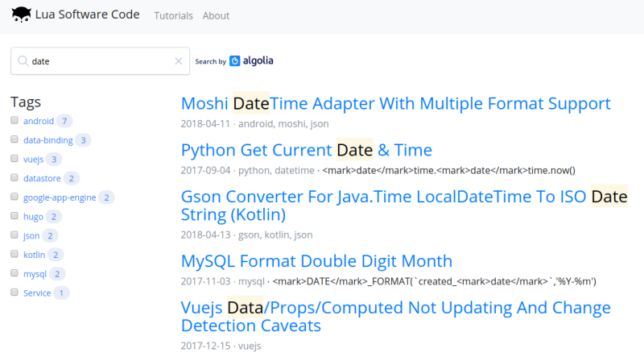The image size is (644, 357).
Task: Check the Service tag checkbox
Action: pyautogui.click(x=14, y=292)
